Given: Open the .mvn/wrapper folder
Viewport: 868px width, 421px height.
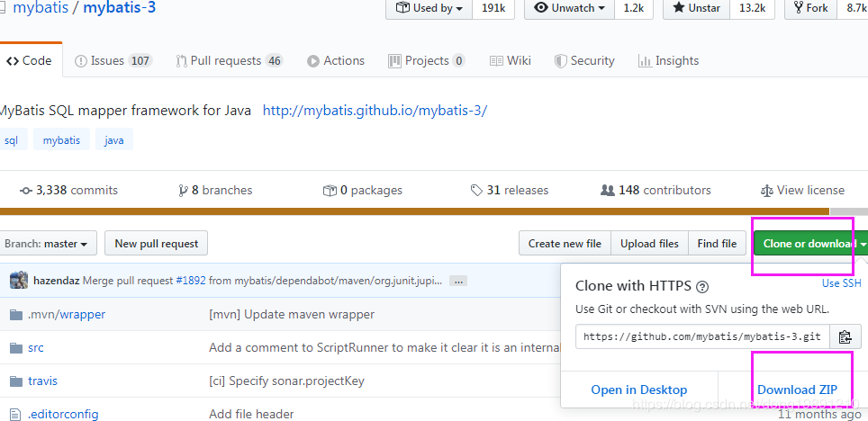Looking at the screenshot, I should coord(67,314).
